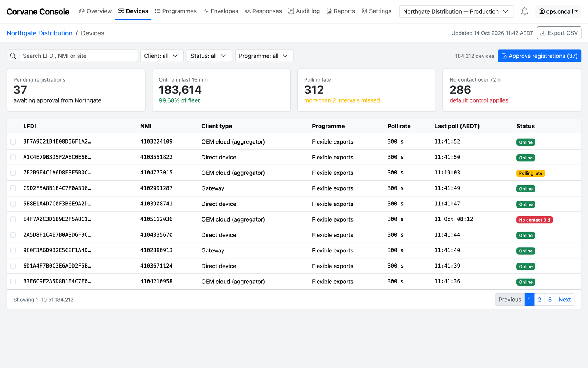Open the Responses section

pos(263,11)
